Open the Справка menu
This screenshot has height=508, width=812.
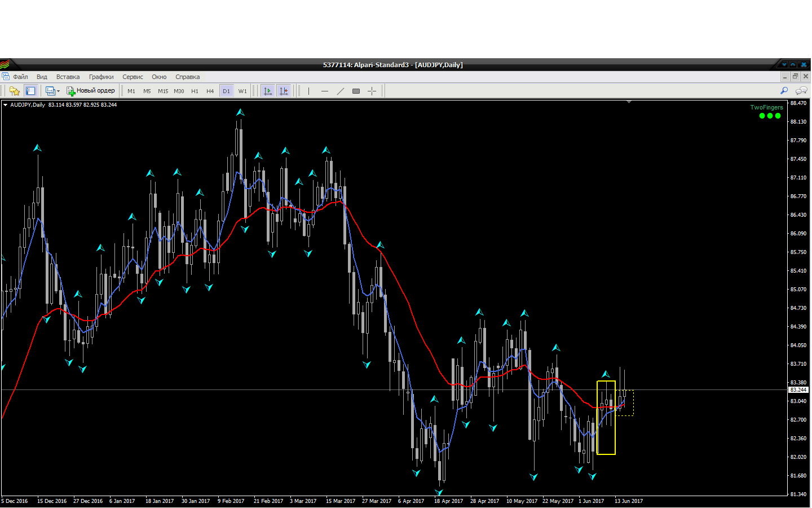[x=187, y=77]
